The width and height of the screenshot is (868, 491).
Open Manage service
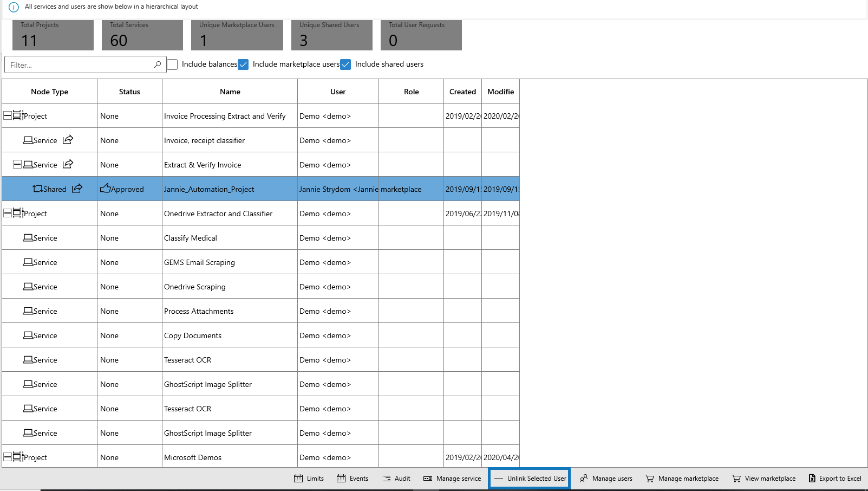[x=452, y=479]
